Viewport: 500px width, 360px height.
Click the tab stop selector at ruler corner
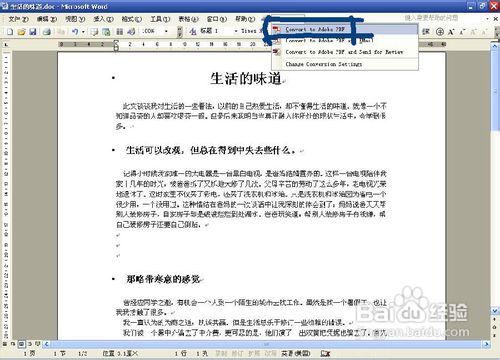coord(6,44)
